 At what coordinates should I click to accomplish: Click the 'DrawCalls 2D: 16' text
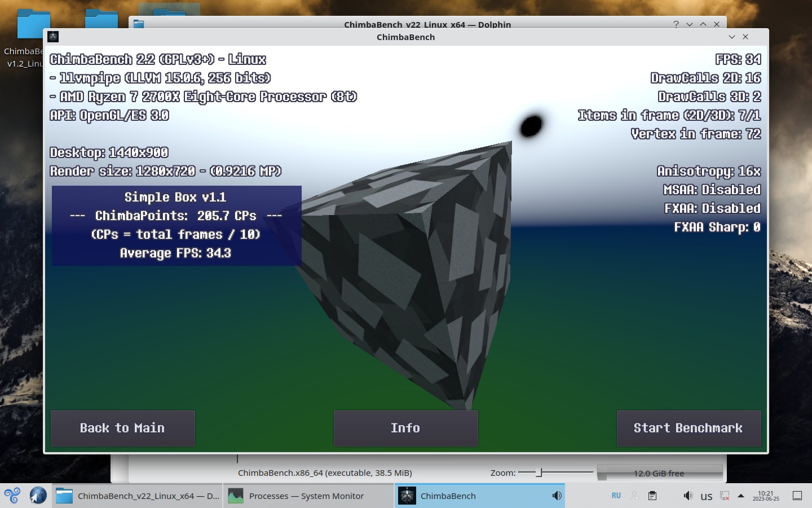point(706,78)
